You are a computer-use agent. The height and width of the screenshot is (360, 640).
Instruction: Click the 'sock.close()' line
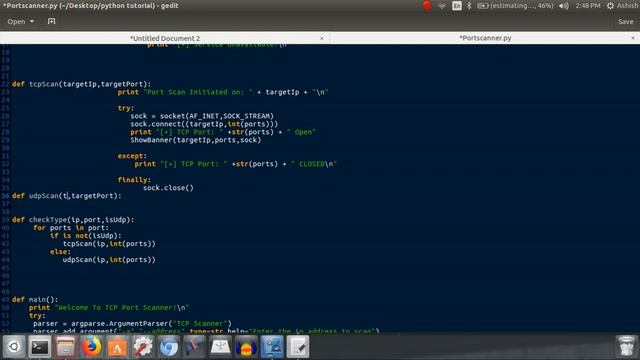168,188
